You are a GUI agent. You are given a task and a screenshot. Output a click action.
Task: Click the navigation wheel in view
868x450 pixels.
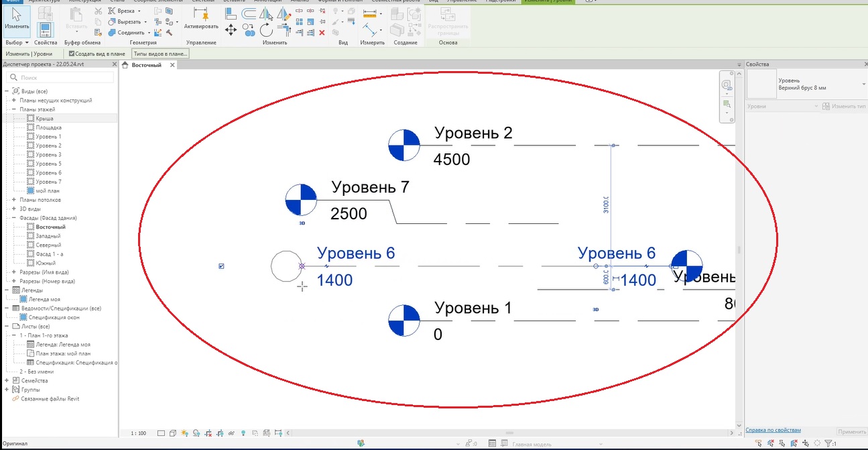727,85
